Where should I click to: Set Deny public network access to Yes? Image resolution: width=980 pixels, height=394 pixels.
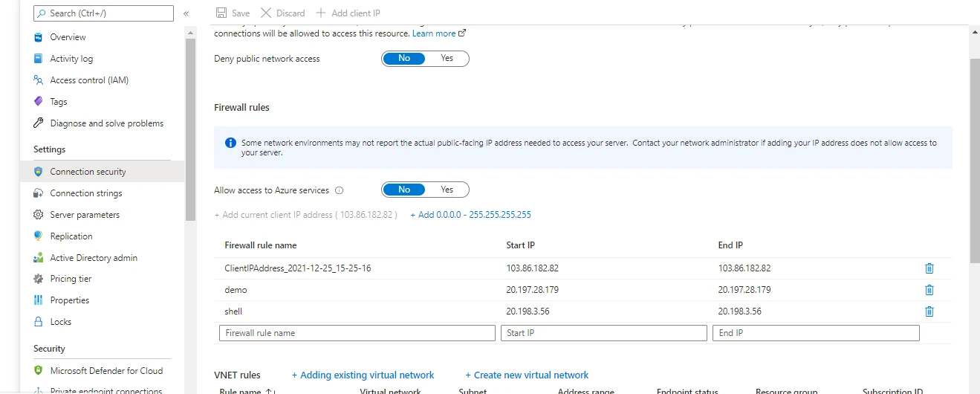(x=447, y=59)
